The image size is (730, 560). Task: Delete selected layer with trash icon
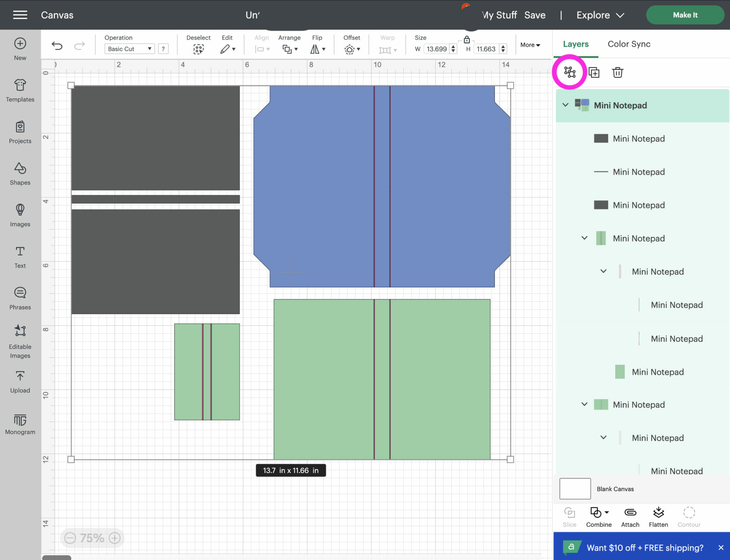pyautogui.click(x=617, y=72)
